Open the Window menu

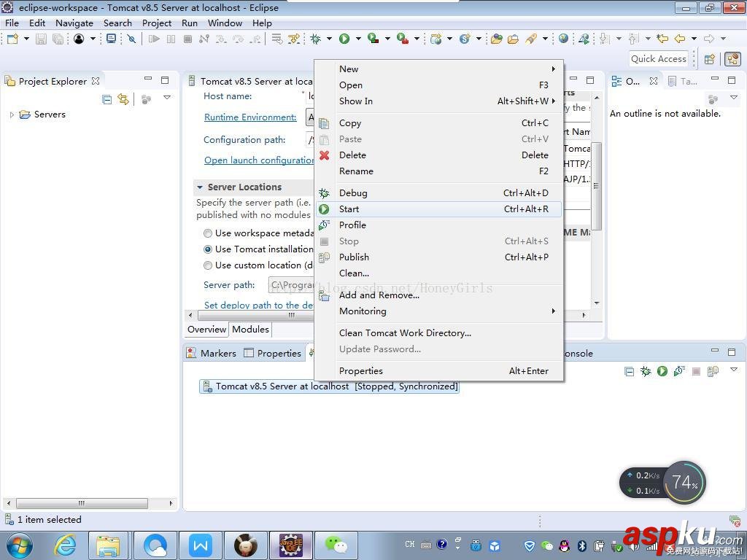(x=225, y=23)
